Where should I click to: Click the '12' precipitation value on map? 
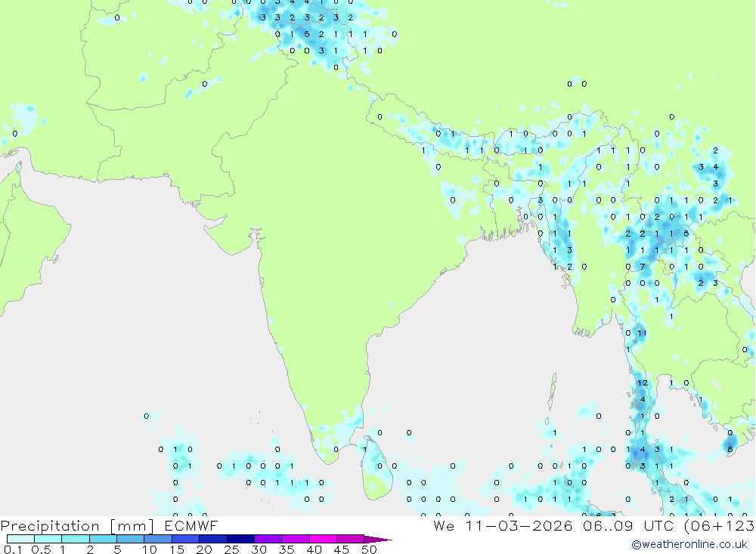tap(642, 383)
